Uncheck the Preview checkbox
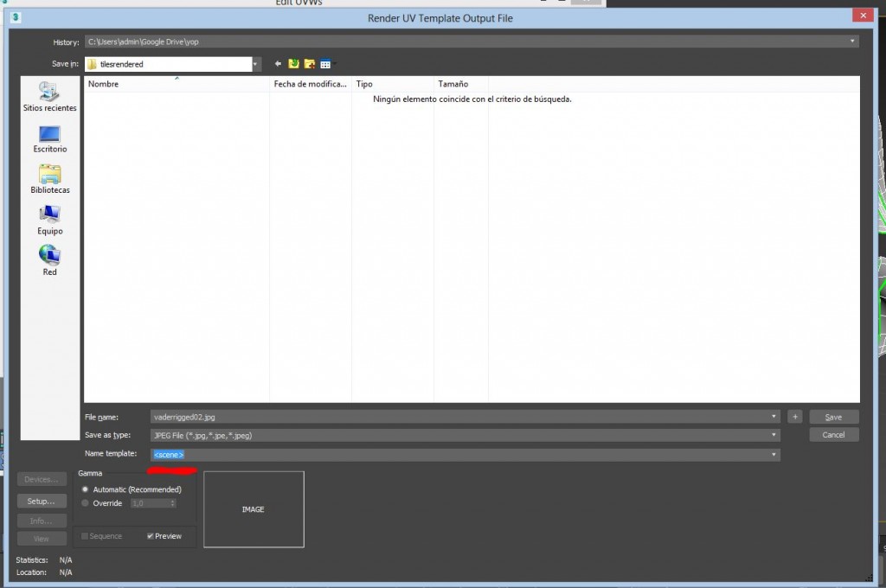The width and height of the screenshot is (886, 588). coord(151,536)
